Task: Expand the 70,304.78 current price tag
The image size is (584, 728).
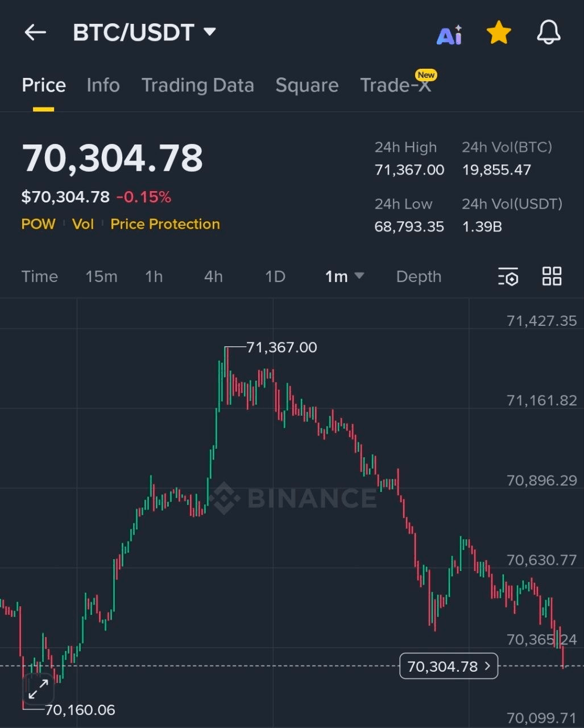Action: click(449, 666)
